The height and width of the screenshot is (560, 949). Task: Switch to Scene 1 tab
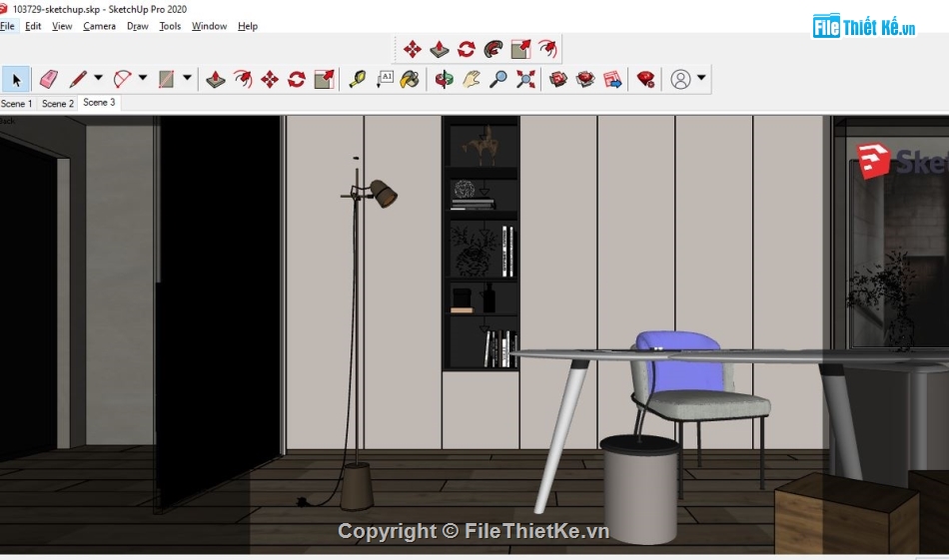(x=16, y=104)
